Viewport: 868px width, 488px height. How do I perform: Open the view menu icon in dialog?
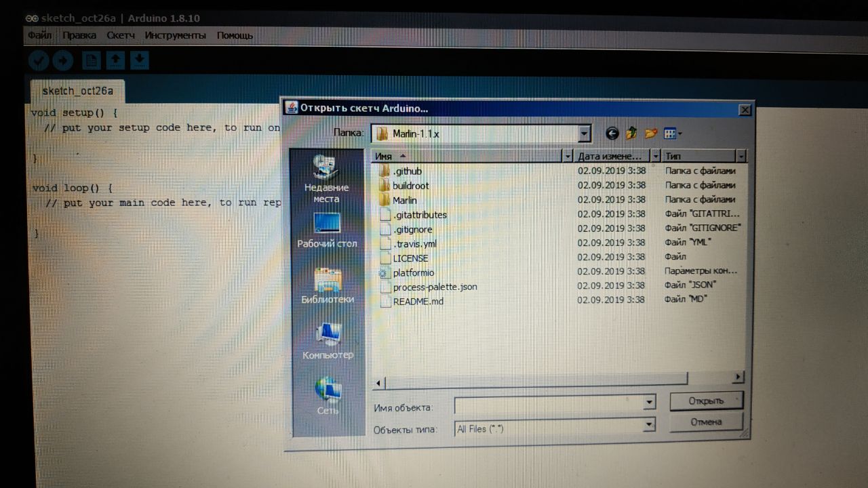[672, 134]
